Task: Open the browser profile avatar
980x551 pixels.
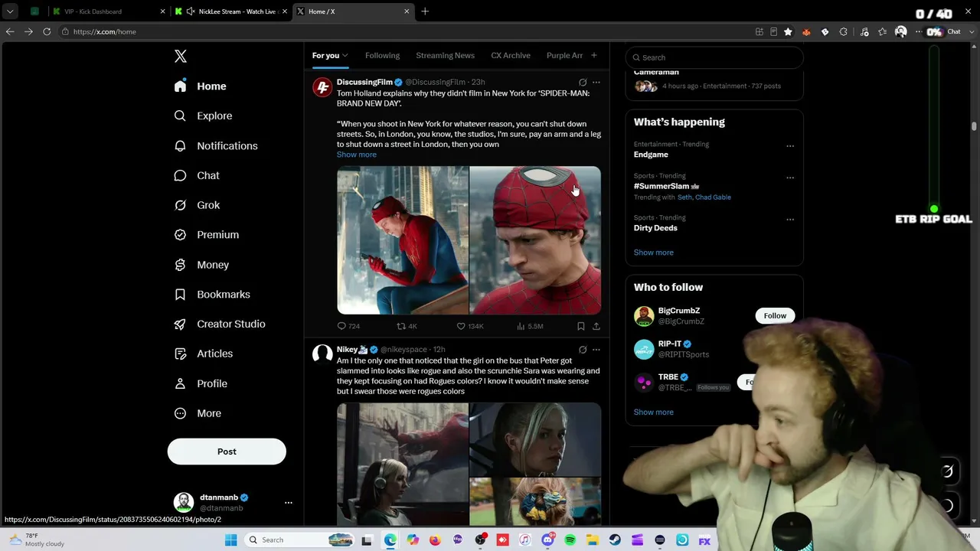Action: 901,31
